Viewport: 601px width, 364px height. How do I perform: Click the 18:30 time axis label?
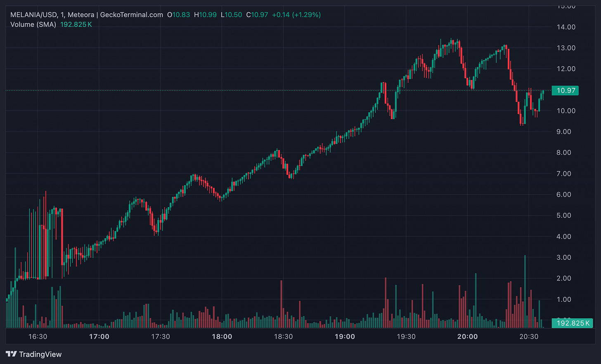[284, 336]
